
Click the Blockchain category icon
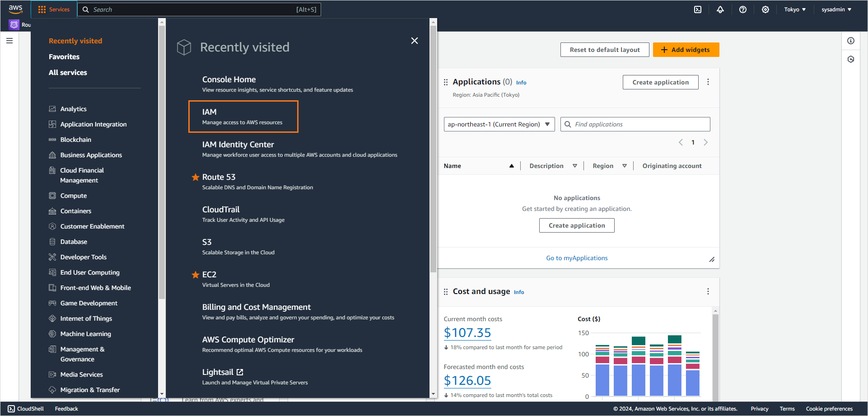(x=52, y=140)
